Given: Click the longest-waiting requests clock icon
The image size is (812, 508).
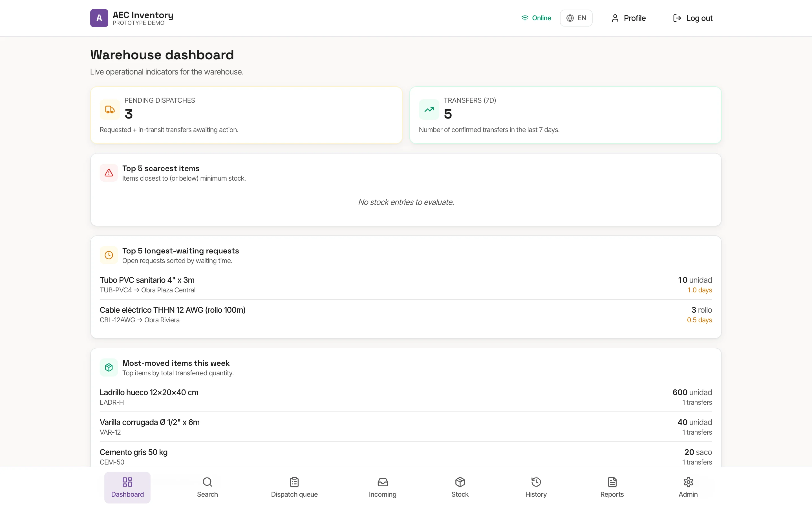Looking at the screenshot, I should point(109,255).
